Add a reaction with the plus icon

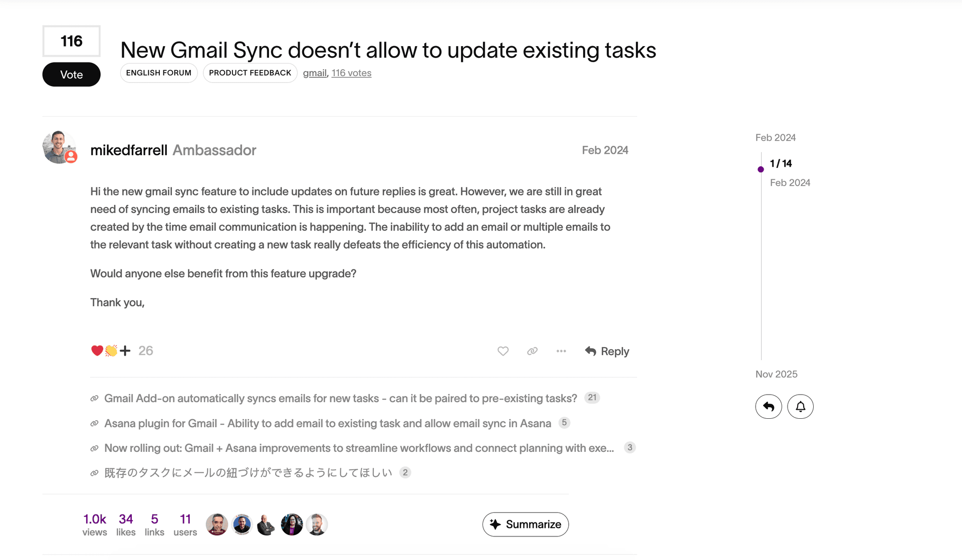125,351
